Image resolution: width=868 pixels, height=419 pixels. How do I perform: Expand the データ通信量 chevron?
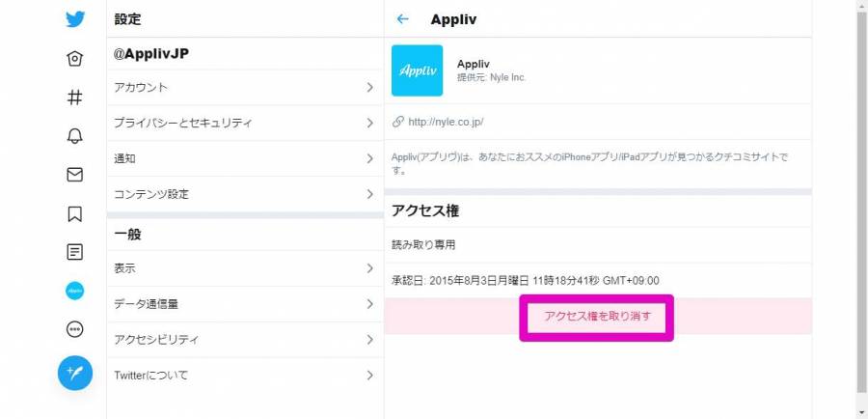click(369, 304)
